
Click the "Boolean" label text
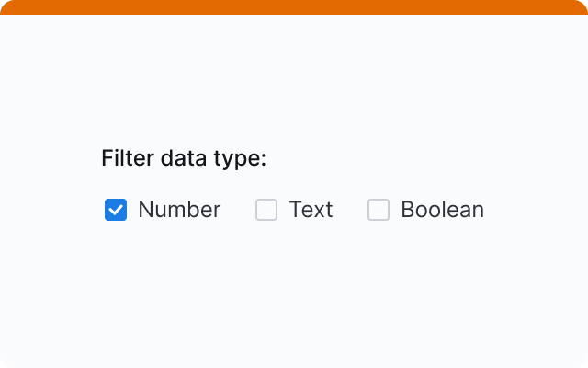coord(442,210)
